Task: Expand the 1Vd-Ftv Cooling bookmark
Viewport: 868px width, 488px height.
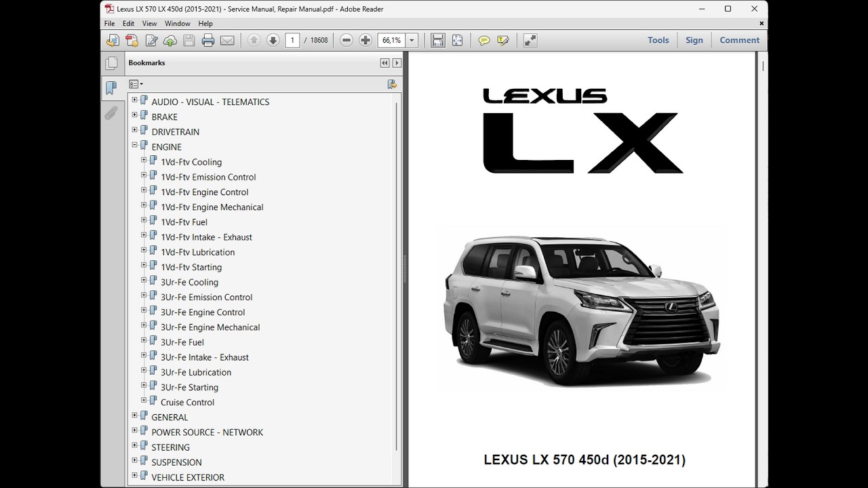Action: click(144, 160)
